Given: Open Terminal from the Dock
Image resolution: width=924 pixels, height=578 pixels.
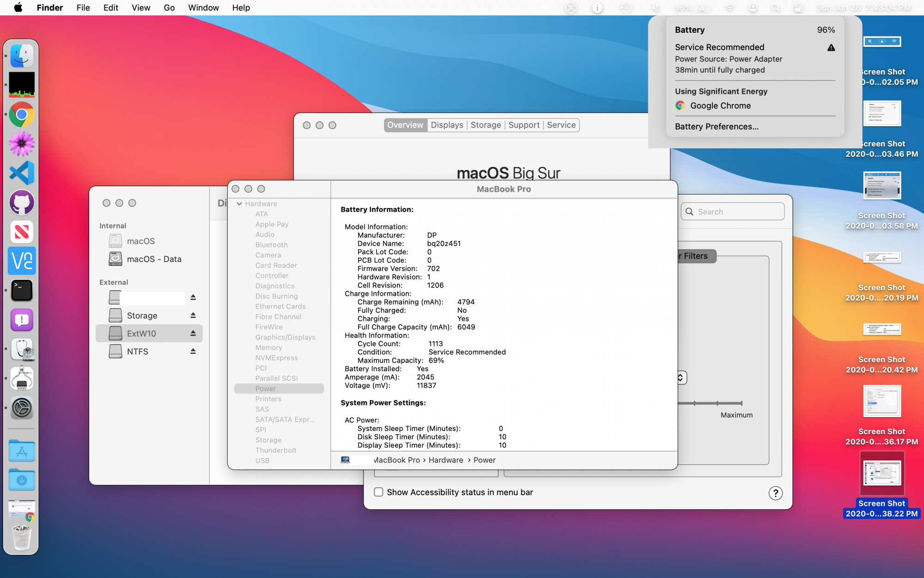Looking at the screenshot, I should tap(22, 290).
